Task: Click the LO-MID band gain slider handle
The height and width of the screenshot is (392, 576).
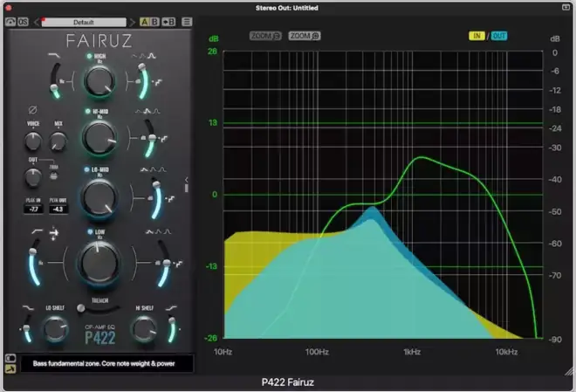Action: (156, 184)
